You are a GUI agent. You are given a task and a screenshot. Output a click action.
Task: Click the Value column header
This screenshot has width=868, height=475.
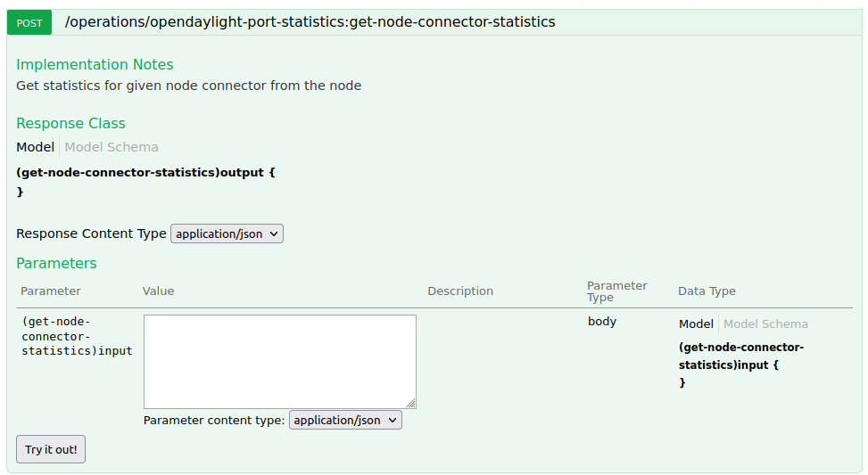coord(158,291)
